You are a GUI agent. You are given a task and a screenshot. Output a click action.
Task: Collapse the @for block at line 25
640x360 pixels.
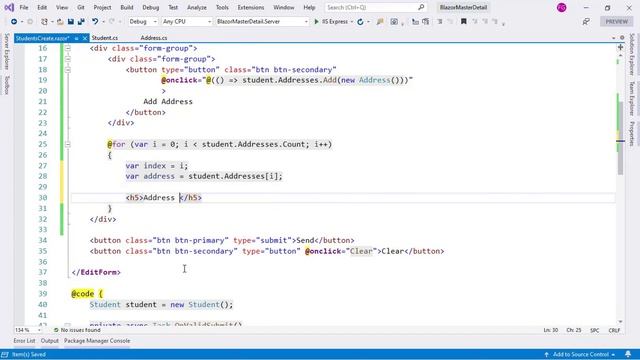click(68, 144)
